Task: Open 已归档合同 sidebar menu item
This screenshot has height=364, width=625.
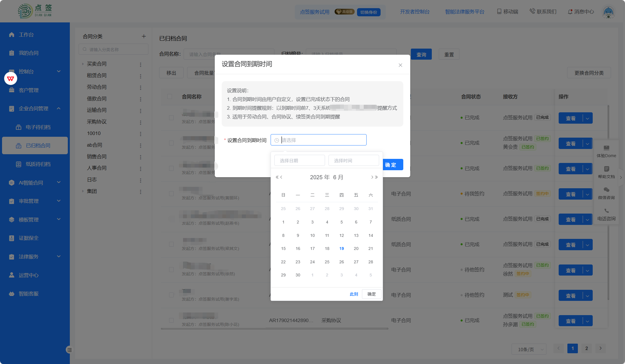Action: 35,145
